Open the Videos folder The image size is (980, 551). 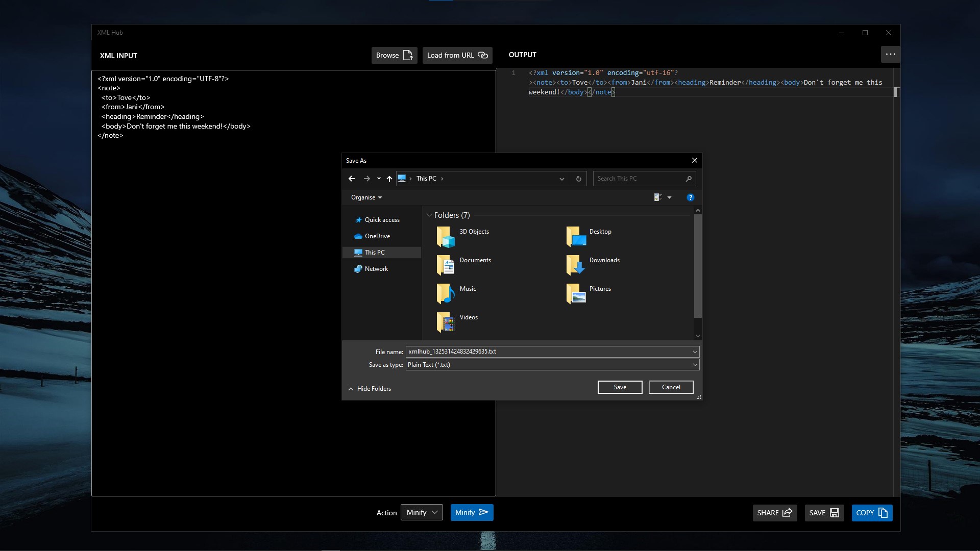click(x=457, y=321)
